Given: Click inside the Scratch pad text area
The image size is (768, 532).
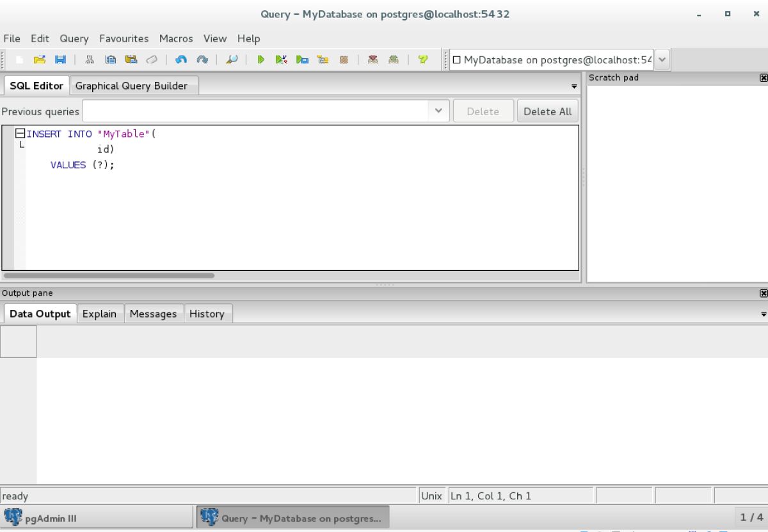Looking at the screenshot, I should point(677,182).
